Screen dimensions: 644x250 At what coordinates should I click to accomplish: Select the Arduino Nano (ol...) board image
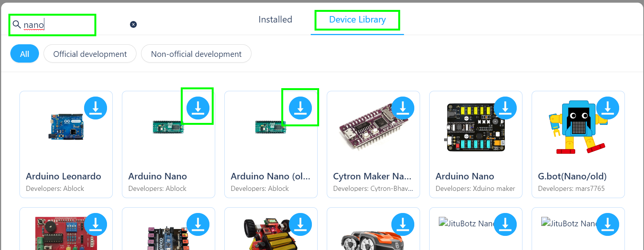click(271, 127)
